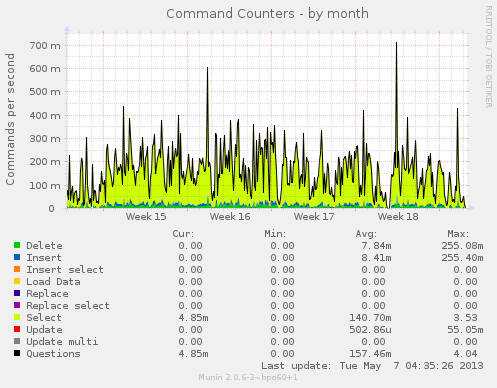Click the lime Select legend swatch
The height and width of the screenshot is (388, 497).
(x=17, y=317)
